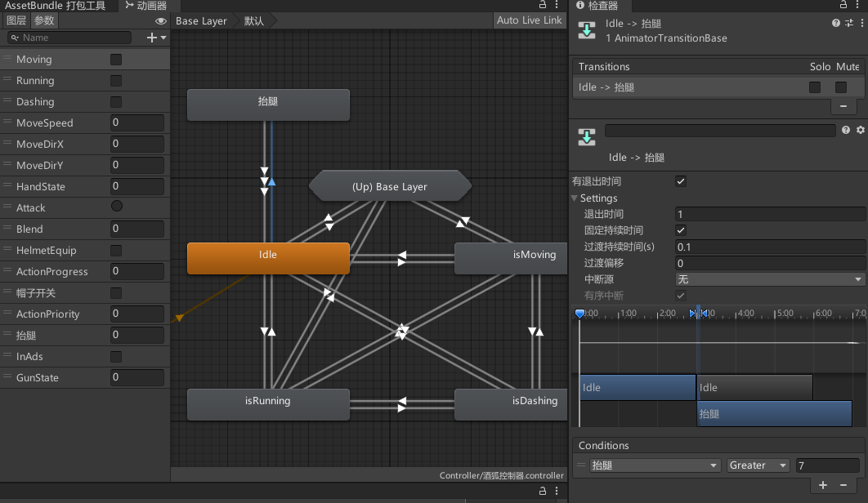
Task: Remove condition with minus button in Conditions
Action: pyautogui.click(x=843, y=485)
